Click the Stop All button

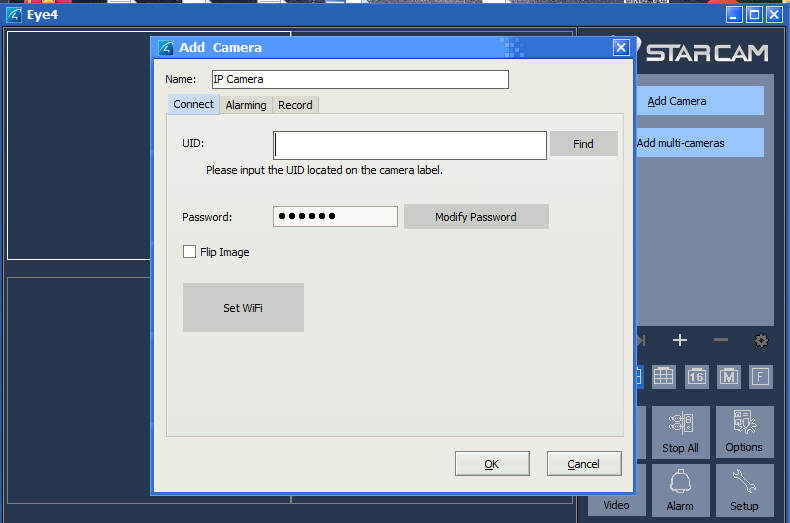pos(681,432)
